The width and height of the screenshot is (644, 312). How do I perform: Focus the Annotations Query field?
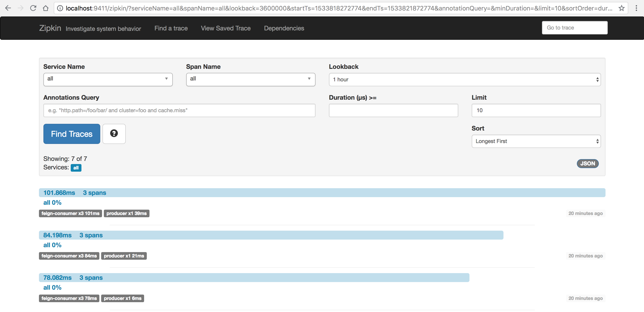click(x=179, y=110)
